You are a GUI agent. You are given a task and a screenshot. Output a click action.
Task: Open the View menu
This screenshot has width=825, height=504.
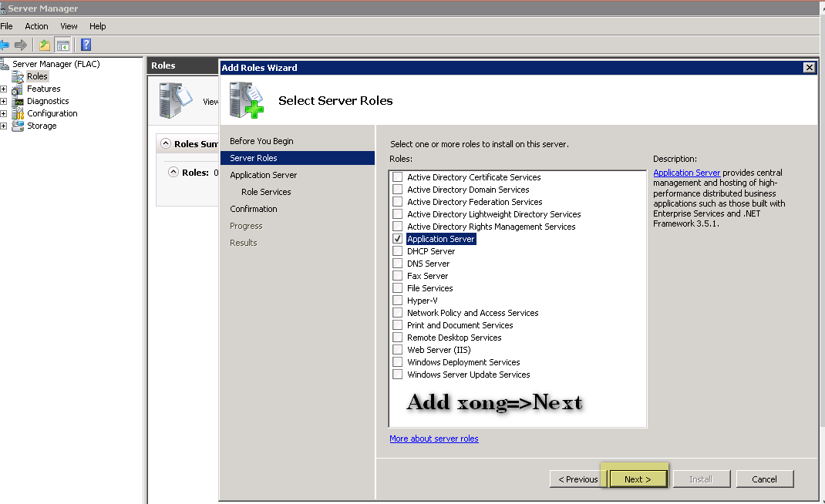coord(69,26)
